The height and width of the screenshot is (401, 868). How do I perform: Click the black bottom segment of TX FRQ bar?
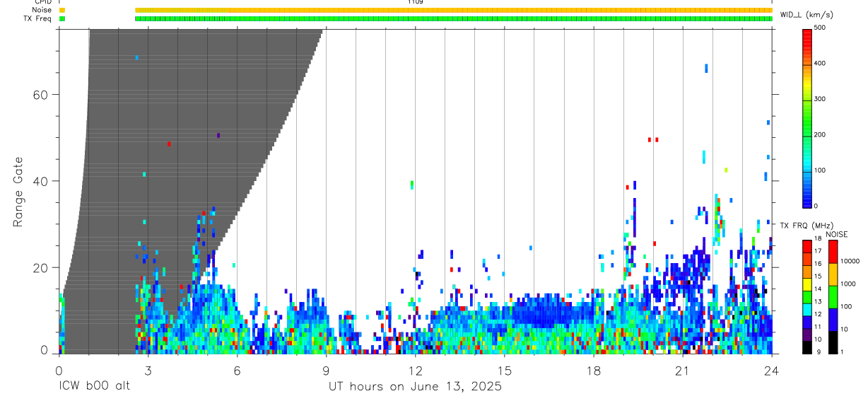(807, 347)
